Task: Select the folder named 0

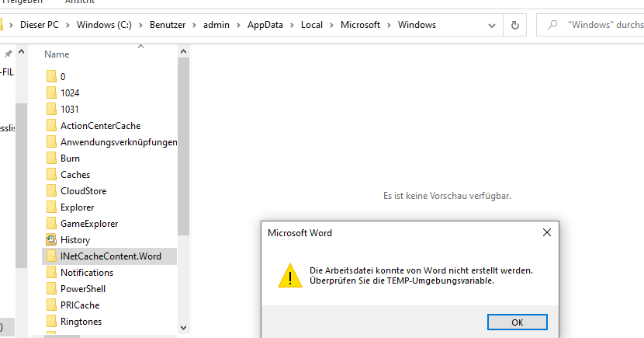Action: pyautogui.click(x=63, y=76)
